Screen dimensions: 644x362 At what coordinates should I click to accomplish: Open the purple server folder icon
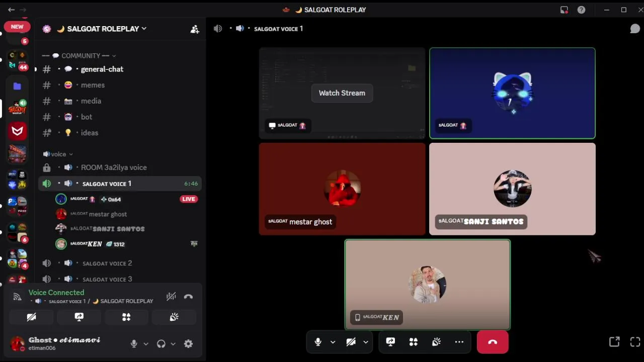pos(17,86)
